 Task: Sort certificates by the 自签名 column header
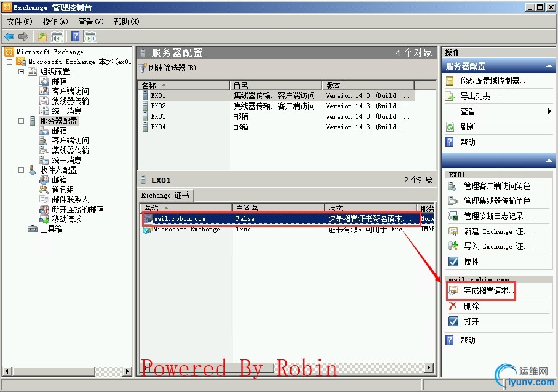coord(278,208)
